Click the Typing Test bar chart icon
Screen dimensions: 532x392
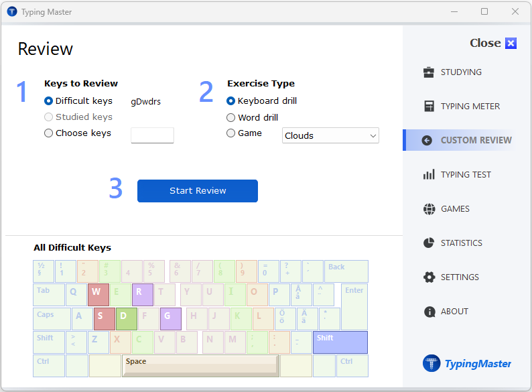point(429,174)
